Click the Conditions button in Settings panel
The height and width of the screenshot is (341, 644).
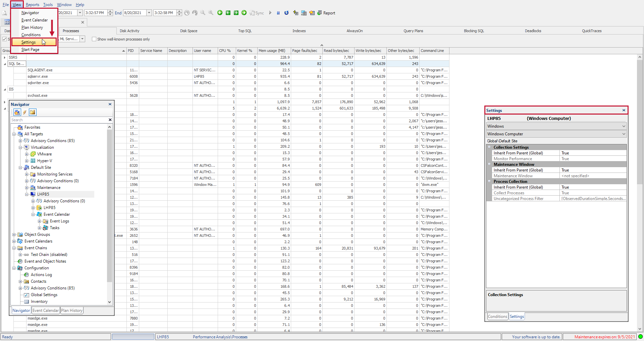[497, 316]
